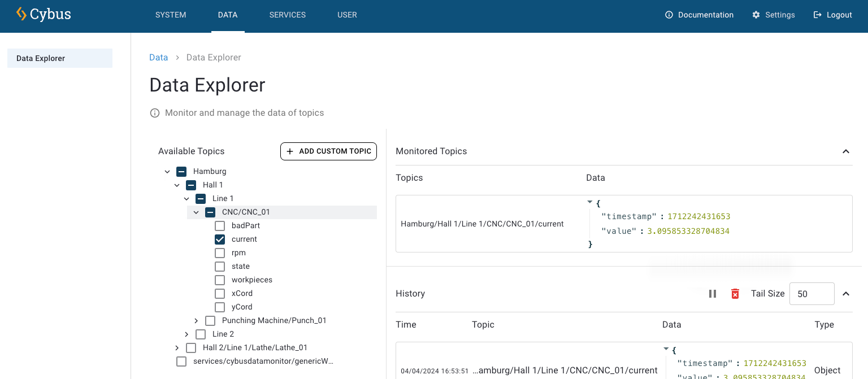Switch to the SERVICES tab
Image resolution: width=868 pixels, height=379 pixels.
coord(287,15)
